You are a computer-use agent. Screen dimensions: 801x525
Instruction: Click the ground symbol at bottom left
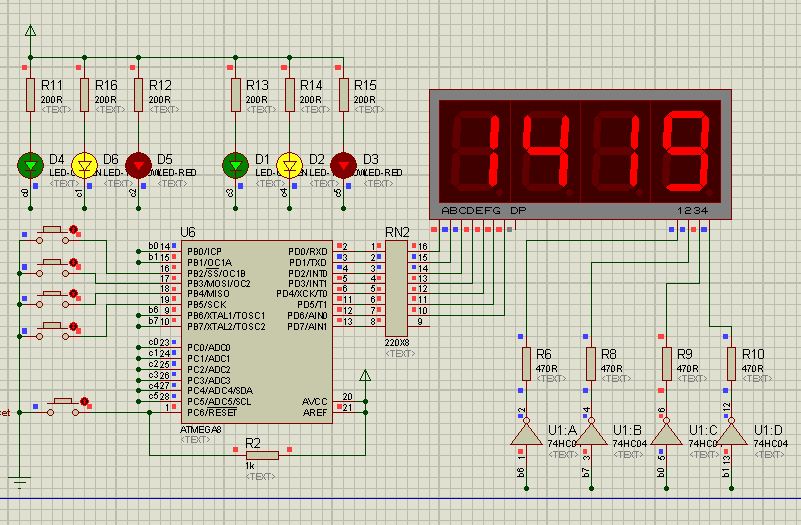pos(19,483)
